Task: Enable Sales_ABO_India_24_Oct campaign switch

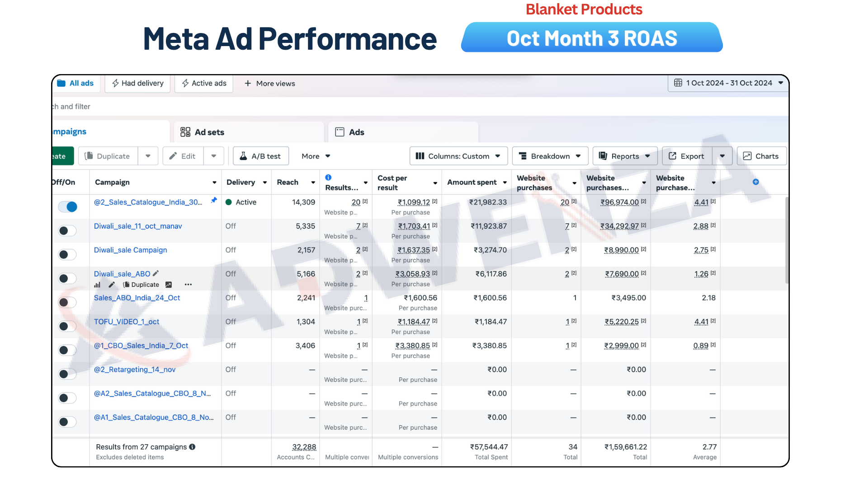Action: coord(67,302)
